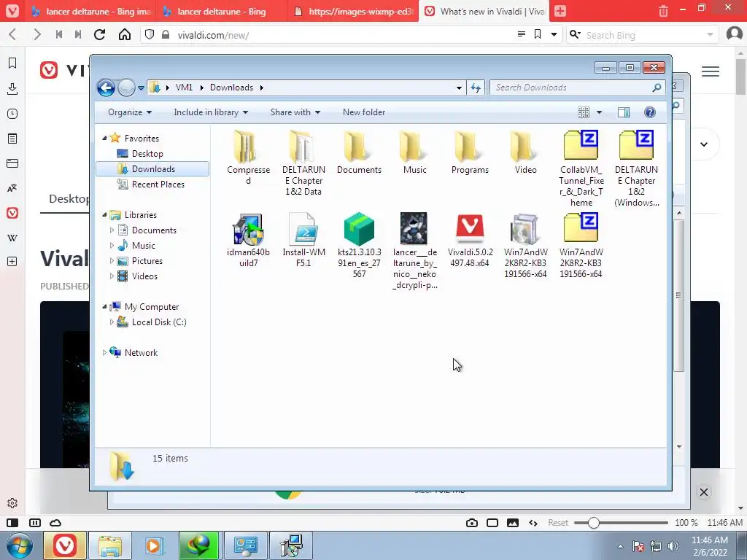Select Install-WMF5.1 script file

pos(303,240)
